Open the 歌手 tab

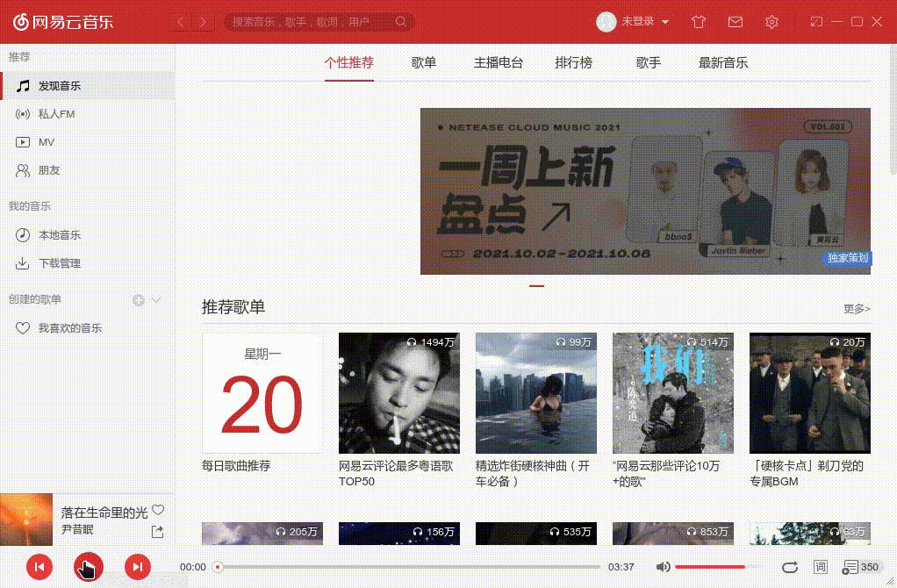tap(648, 62)
